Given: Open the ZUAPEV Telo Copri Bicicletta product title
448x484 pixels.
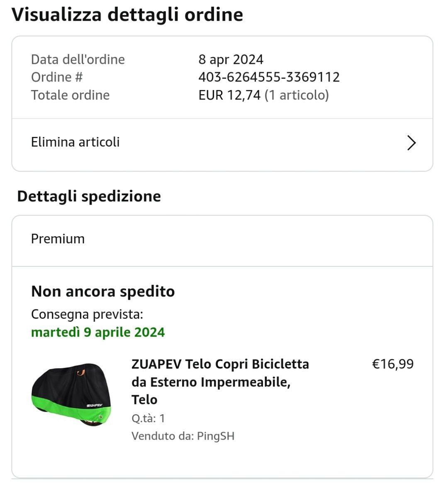Looking at the screenshot, I should [x=220, y=382].
